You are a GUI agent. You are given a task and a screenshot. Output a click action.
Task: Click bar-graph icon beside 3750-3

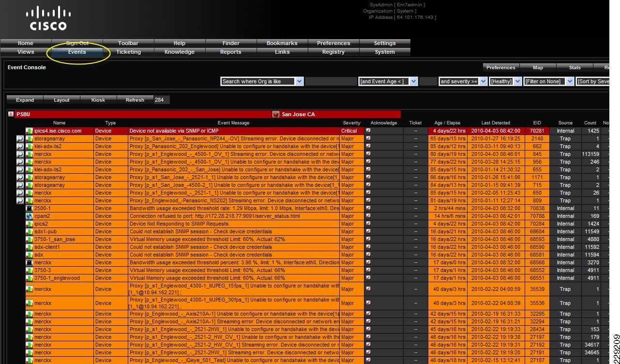tap(30, 270)
